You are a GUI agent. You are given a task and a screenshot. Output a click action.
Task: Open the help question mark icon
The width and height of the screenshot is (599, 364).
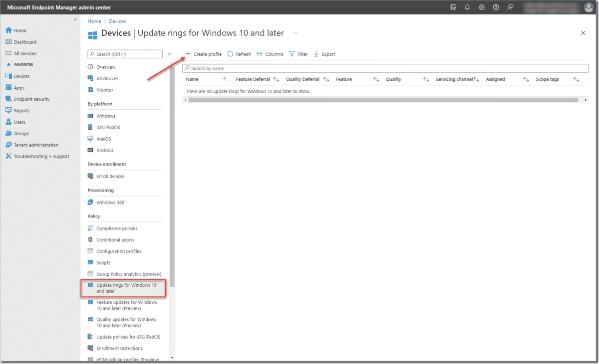click(x=496, y=7)
